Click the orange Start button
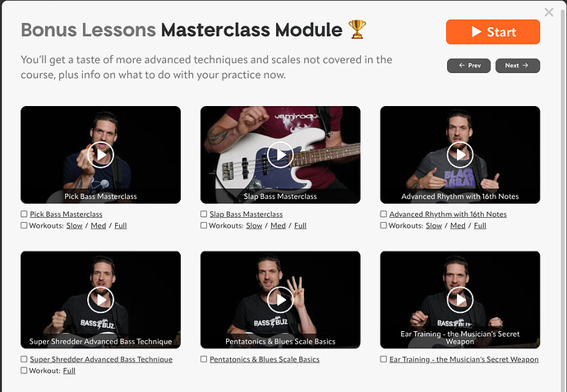Screen dimensions: 567x392 coord(493,32)
